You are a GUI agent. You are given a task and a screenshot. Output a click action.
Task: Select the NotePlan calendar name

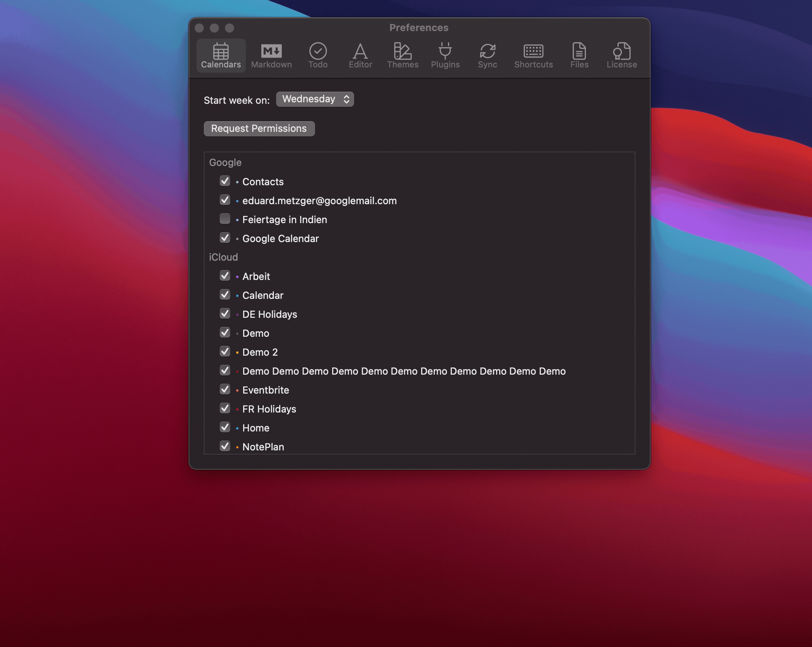[x=263, y=447]
